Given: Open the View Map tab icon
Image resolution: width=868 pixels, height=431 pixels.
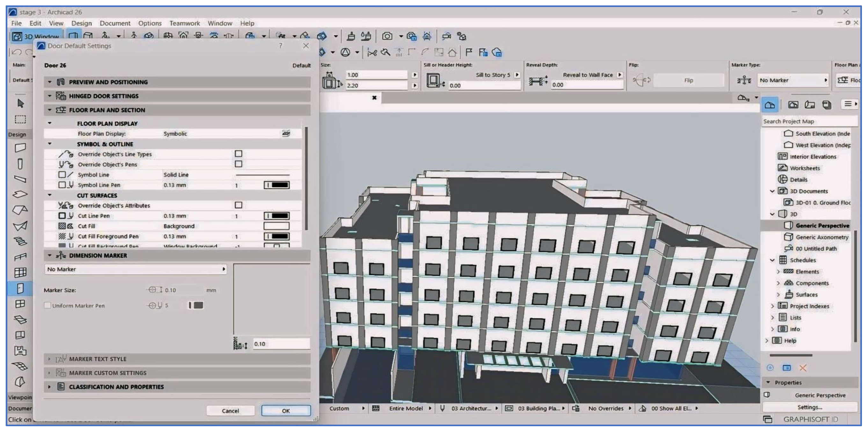Looking at the screenshot, I should [793, 105].
